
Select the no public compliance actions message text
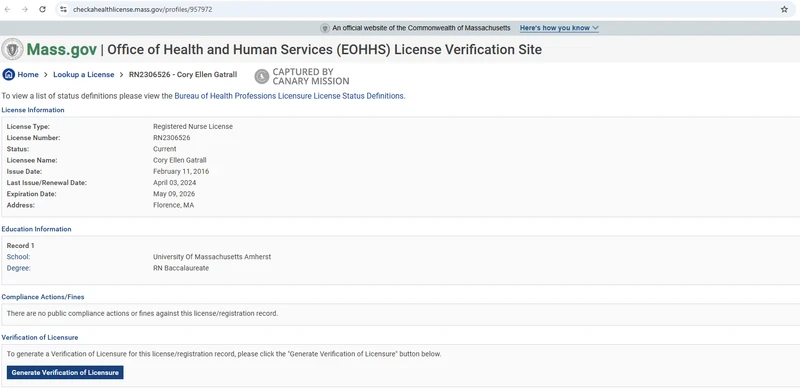[x=142, y=313]
